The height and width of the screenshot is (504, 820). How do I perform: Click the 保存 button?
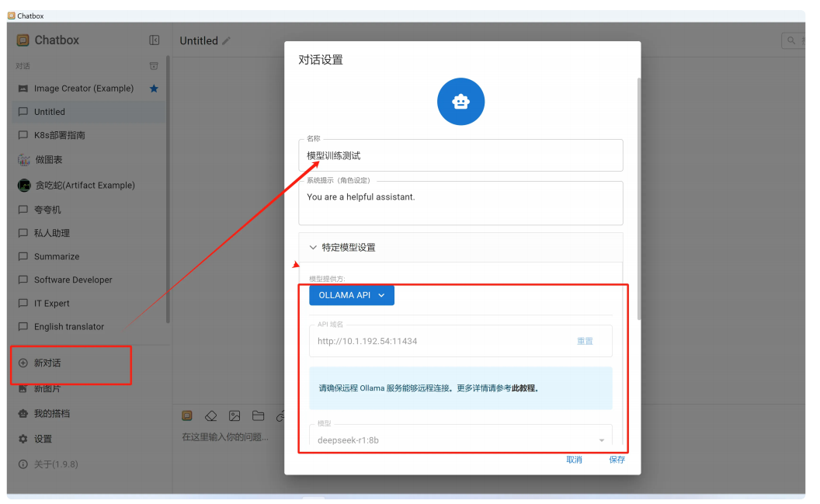(x=617, y=460)
